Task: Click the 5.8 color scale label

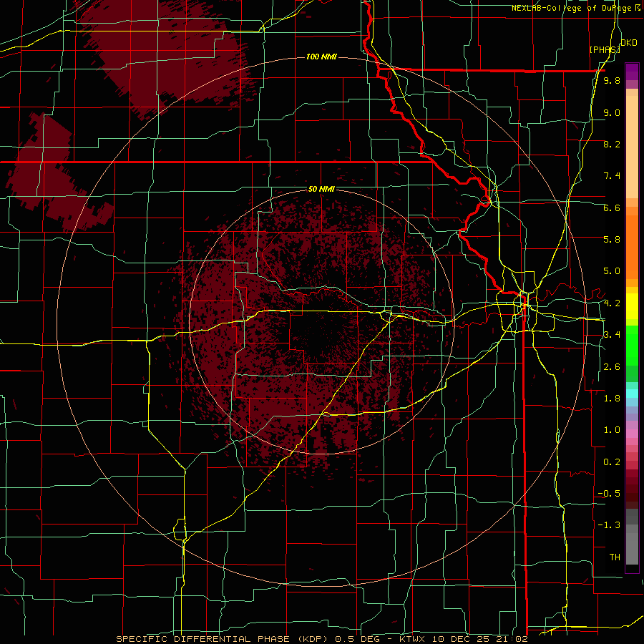Action: (x=612, y=240)
